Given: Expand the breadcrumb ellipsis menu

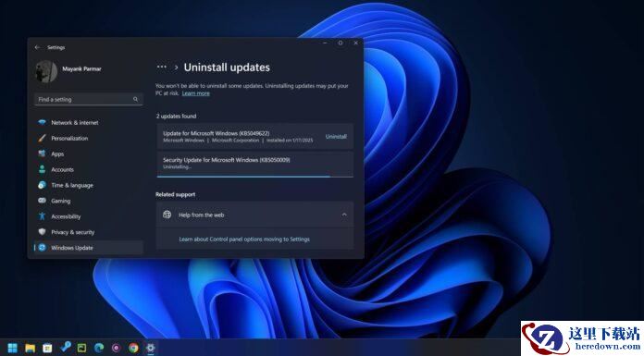Looking at the screenshot, I should tap(162, 67).
